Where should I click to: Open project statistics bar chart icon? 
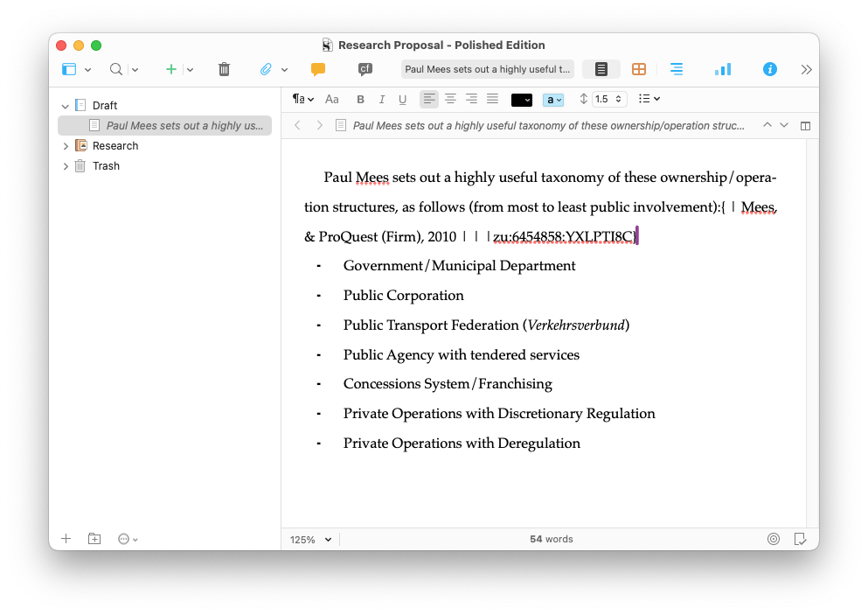[722, 69]
